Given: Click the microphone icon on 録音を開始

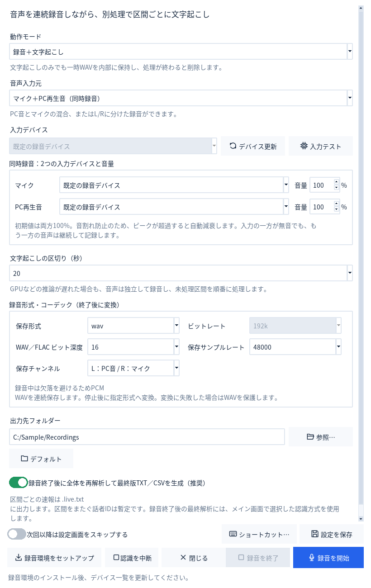Looking at the screenshot, I should (x=312, y=558).
